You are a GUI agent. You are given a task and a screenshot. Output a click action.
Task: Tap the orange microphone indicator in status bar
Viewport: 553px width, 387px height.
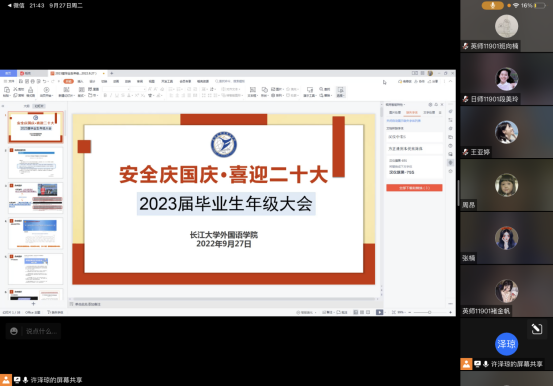[493, 5]
